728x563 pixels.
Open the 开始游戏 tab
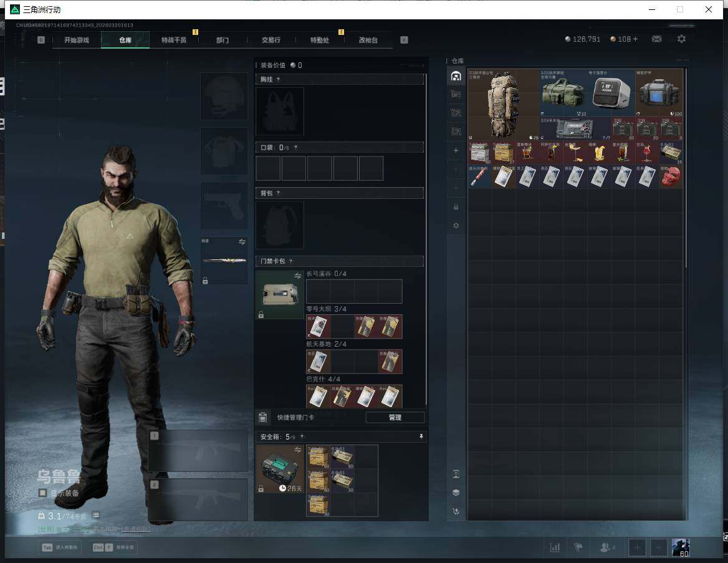77,40
